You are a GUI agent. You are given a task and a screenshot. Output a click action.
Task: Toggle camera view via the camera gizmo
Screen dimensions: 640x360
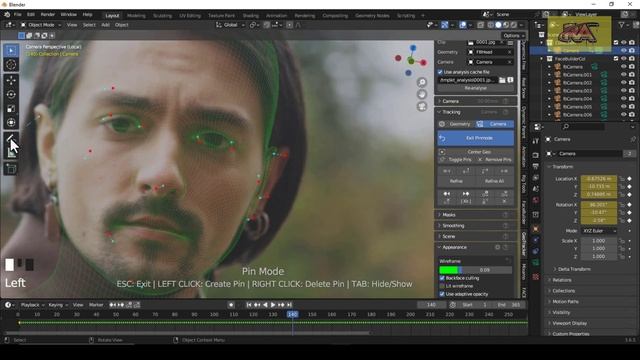click(422, 107)
